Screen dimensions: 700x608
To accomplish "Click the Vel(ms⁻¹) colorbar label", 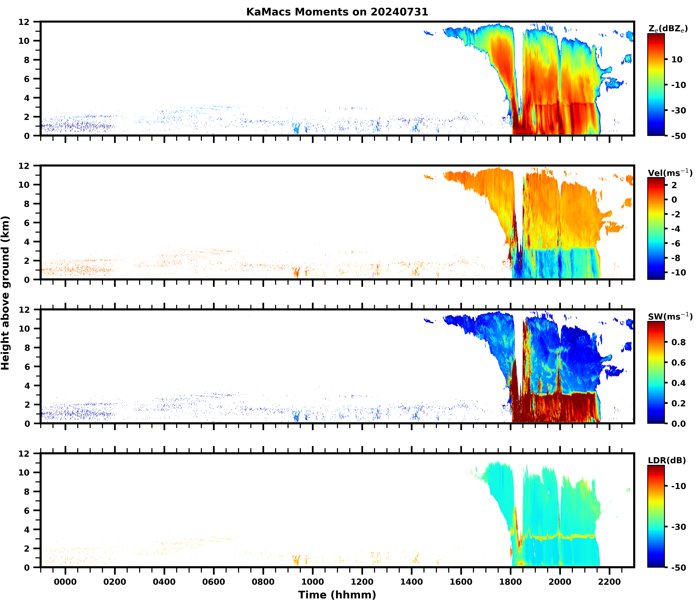I will tap(670, 173).
